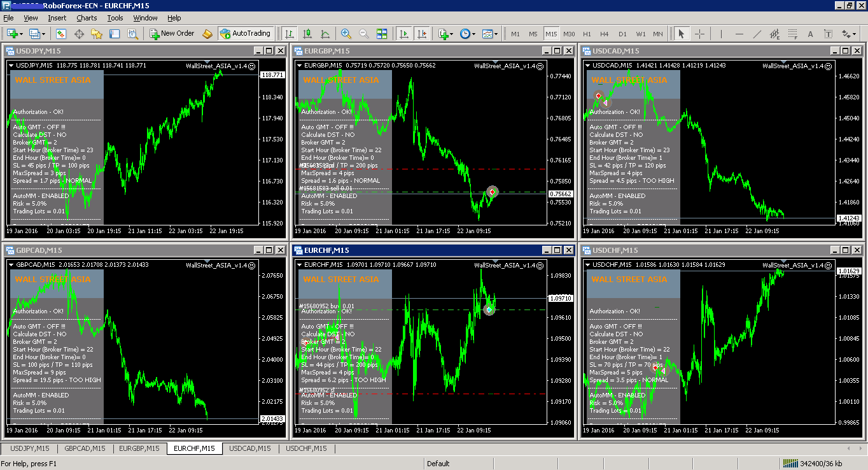The height and width of the screenshot is (470, 868).
Task: Select the text 'A' tool
Action: (810, 34)
